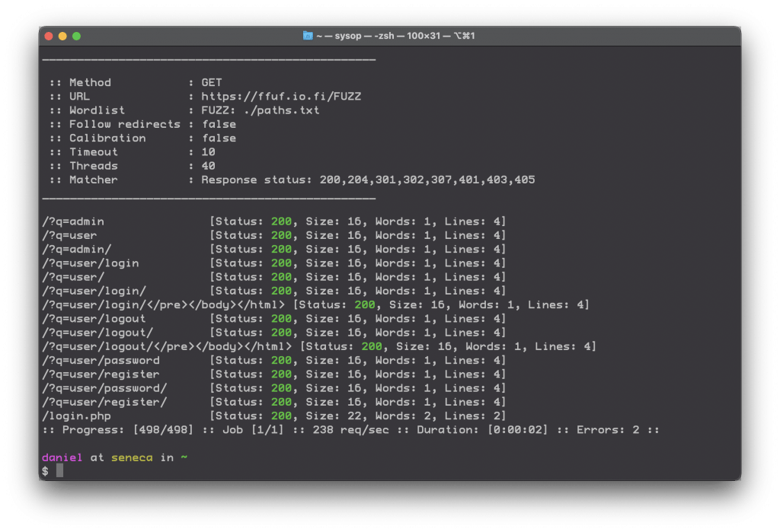Click the /?q=user/login/</pre></body></html> path

tap(164, 304)
